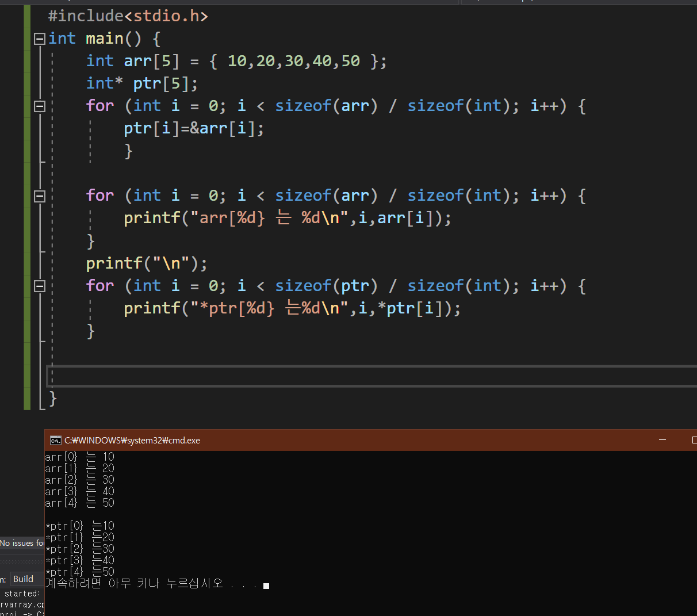Click console output line 'arr[4} 는 50'
This screenshot has width=697, height=616.
[x=80, y=503]
